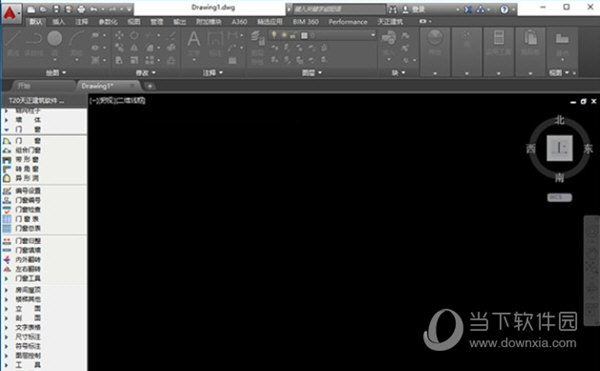The height and width of the screenshot is (371, 600).
Task: Open the Properties panel button
Action: coord(435,52)
